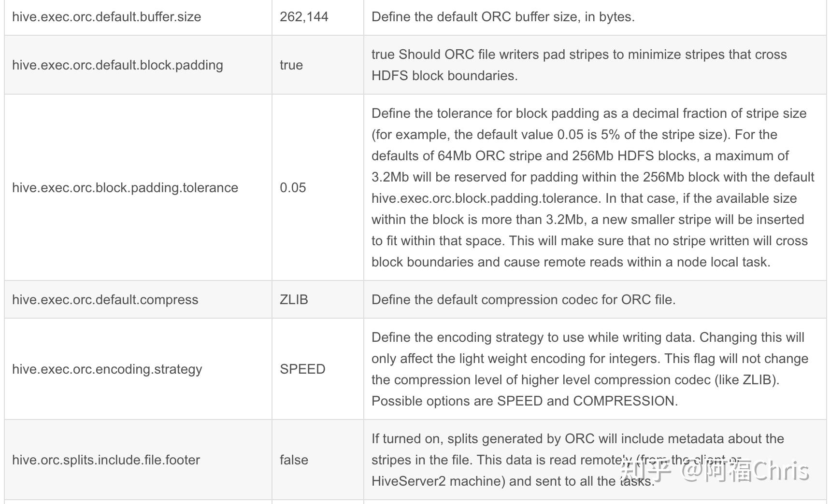Select the SPEED encoding strategy value
Image resolution: width=830 pixels, height=504 pixels.
click(302, 369)
